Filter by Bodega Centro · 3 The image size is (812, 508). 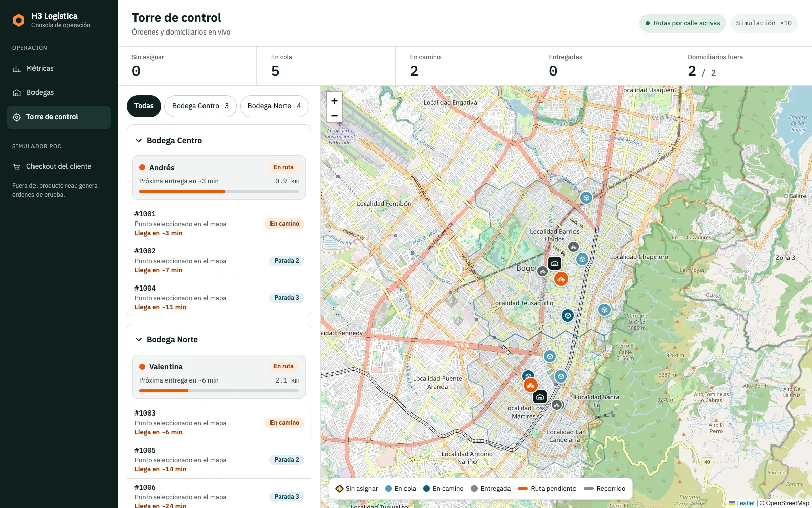coord(200,106)
